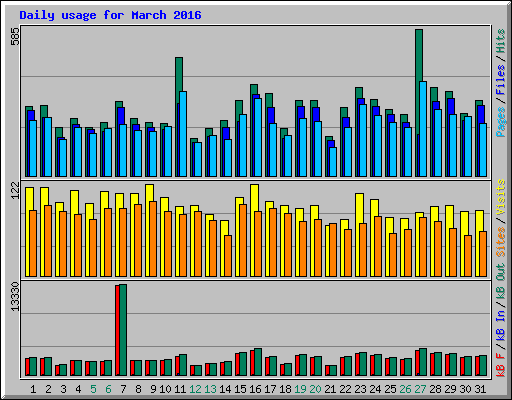Click the green day label 6
Image resolution: width=512 pixels, height=400 pixels.
click(108, 389)
